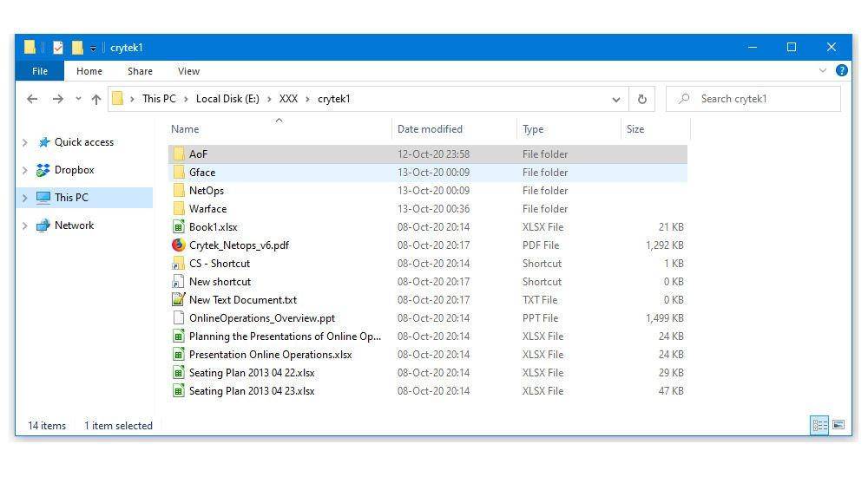Screen dimensions: 868x477
Task: Click the TXT File type cell
Action: pyautogui.click(x=540, y=300)
